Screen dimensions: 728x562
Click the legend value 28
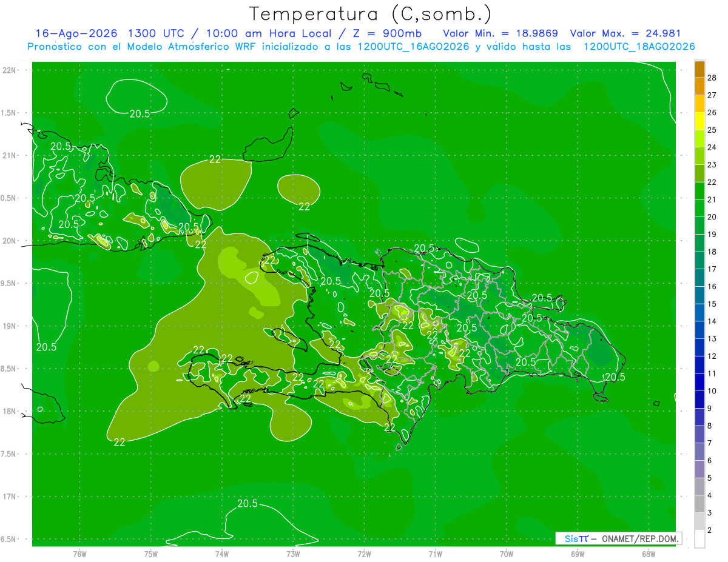click(712, 78)
